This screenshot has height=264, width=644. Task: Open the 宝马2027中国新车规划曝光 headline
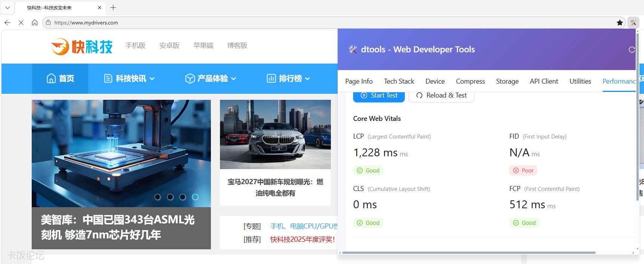275,188
